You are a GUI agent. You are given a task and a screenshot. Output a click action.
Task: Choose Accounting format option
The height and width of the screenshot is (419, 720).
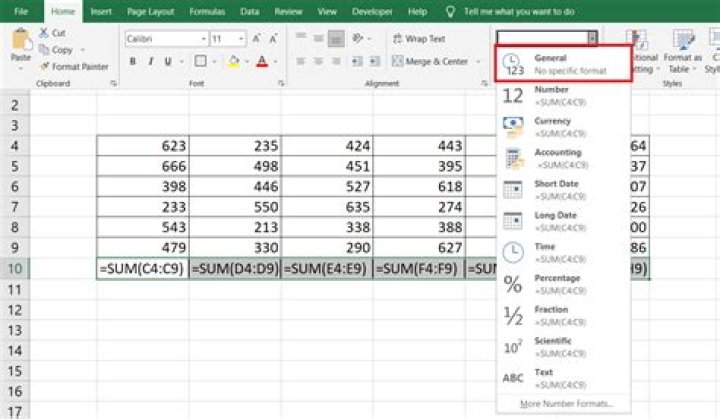pyautogui.click(x=563, y=159)
